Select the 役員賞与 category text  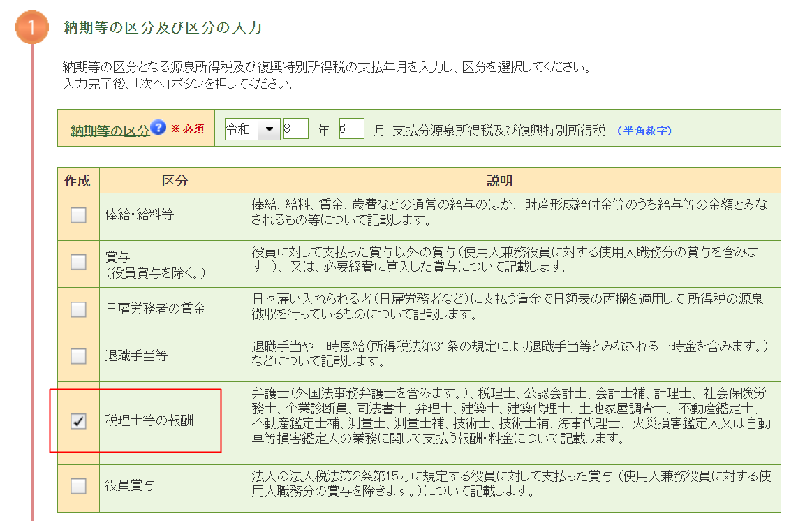[x=130, y=485]
